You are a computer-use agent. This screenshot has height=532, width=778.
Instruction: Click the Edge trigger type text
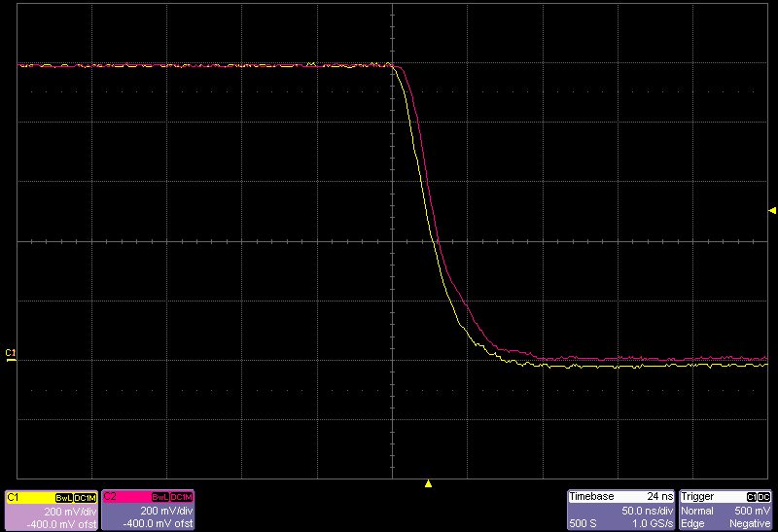[692, 523]
